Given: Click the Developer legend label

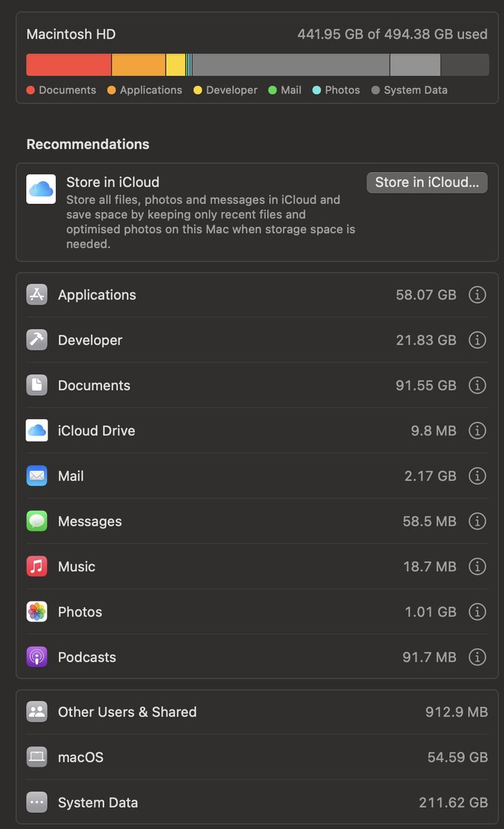Looking at the screenshot, I should click(232, 90).
